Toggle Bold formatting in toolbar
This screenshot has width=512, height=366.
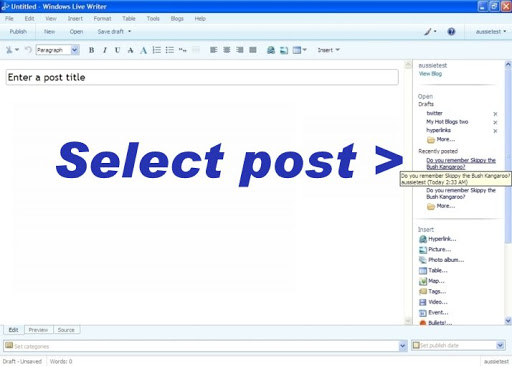point(91,50)
